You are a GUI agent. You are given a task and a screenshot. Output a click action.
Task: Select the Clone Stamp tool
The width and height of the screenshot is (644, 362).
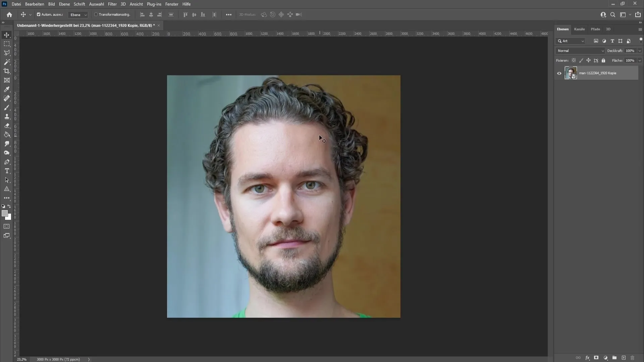coord(7,116)
